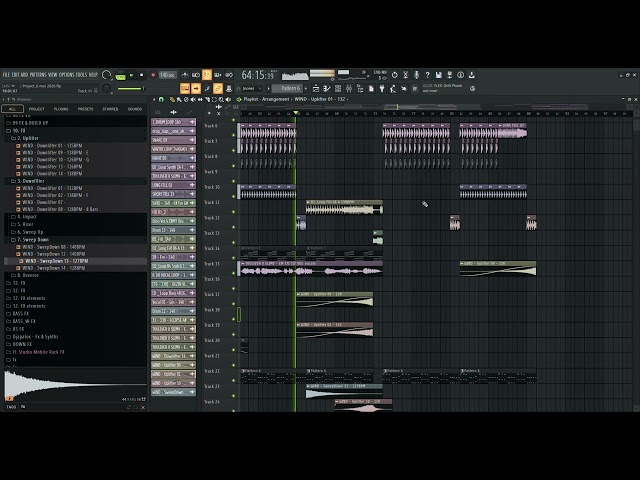The image size is (640, 480).
Task: Open the Browser toolbar icon
Action: [360, 89]
